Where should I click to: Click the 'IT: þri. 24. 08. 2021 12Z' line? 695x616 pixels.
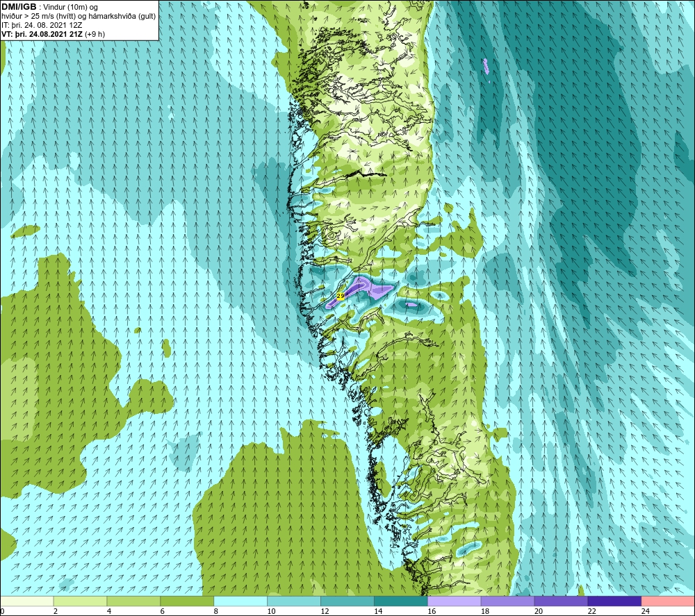tap(42, 25)
